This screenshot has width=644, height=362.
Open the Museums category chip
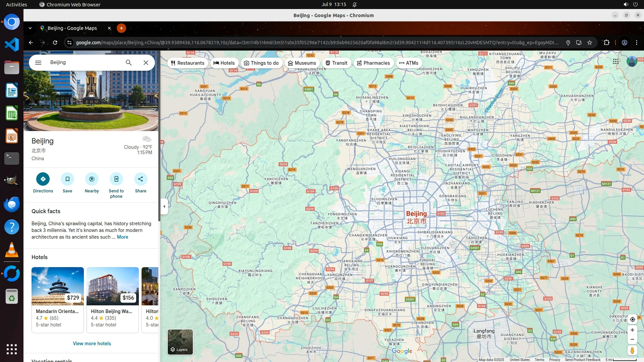[x=302, y=63]
